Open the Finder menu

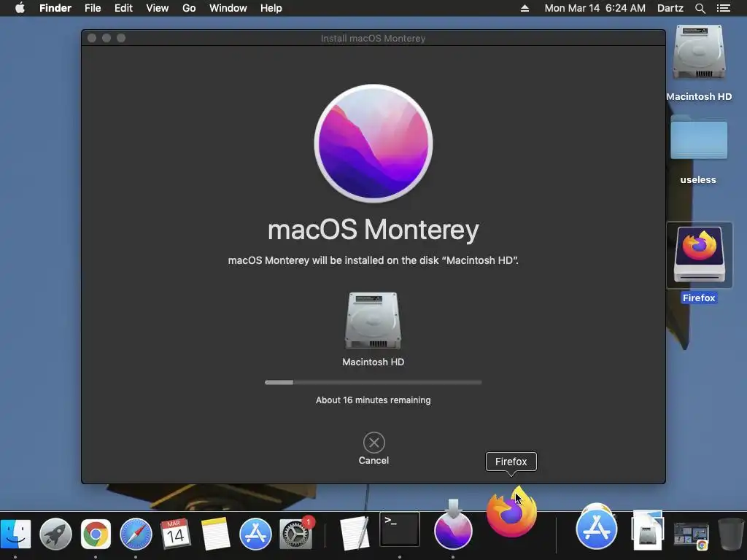point(55,8)
